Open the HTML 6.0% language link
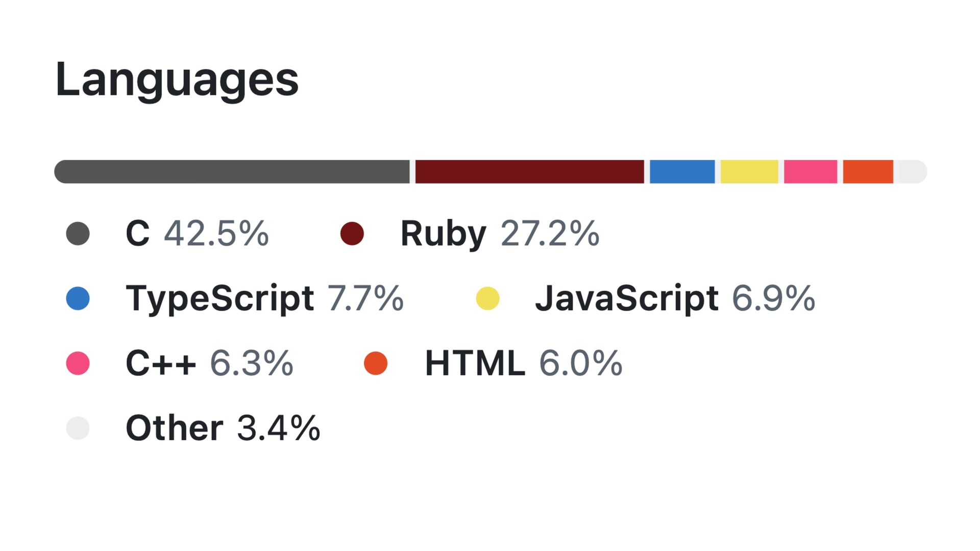This screenshot has height=551, width=980. click(523, 363)
